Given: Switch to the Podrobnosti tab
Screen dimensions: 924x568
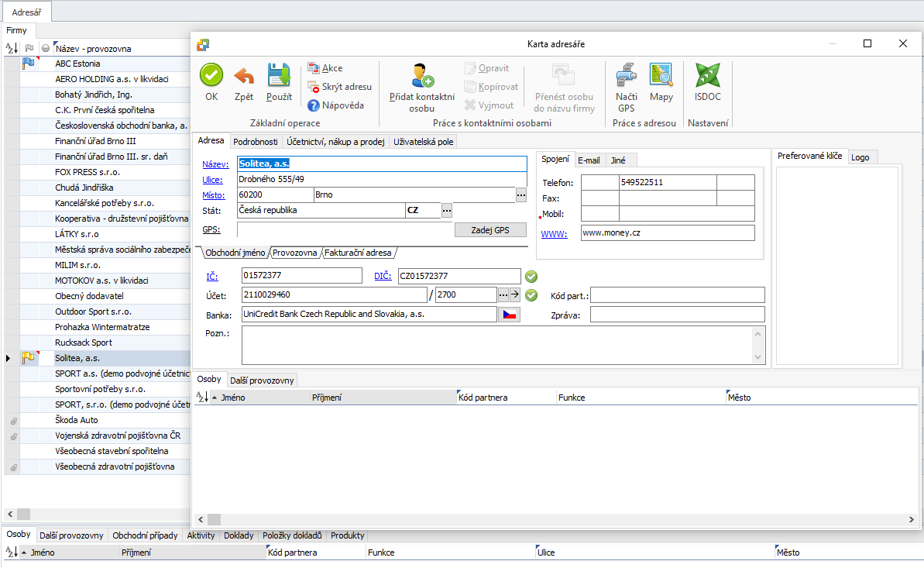Looking at the screenshot, I should pyautogui.click(x=255, y=142).
